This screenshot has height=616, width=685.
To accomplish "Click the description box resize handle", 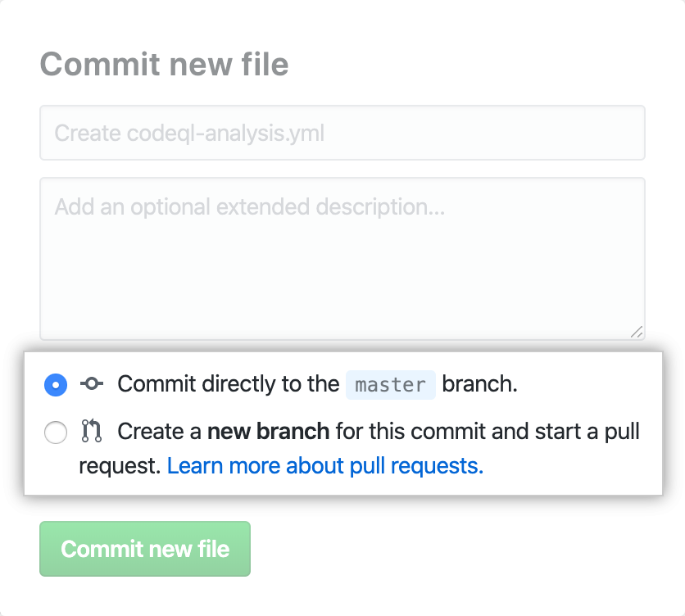I will pos(637,332).
